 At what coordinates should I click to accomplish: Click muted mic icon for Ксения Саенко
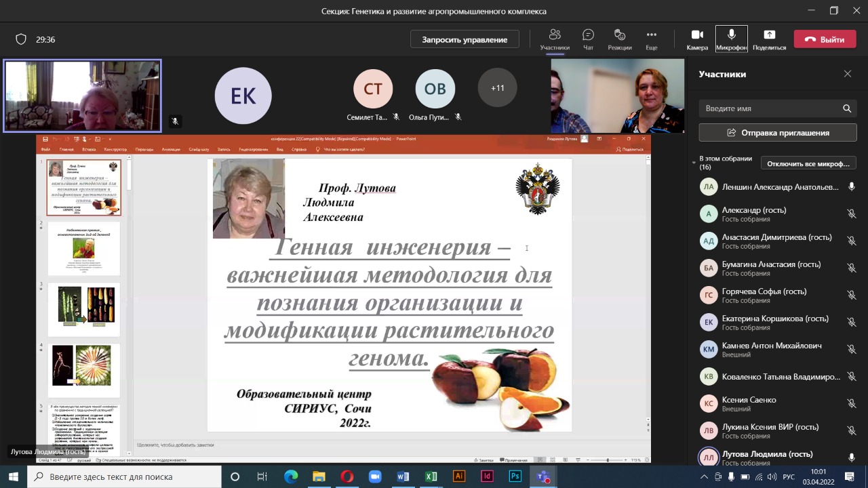(x=851, y=403)
